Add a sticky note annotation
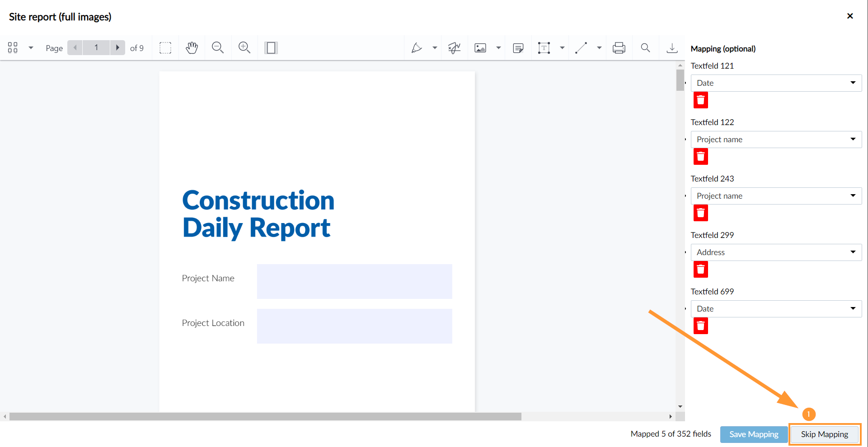This screenshot has height=447, width=868. coord(518,47)
